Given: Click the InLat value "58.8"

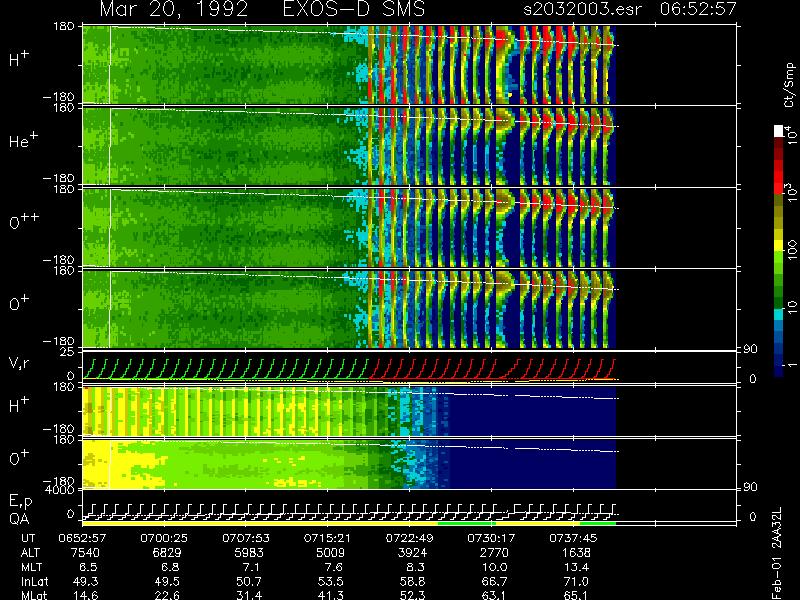Looking at the screenshot, I should click(x=413, y=581).
